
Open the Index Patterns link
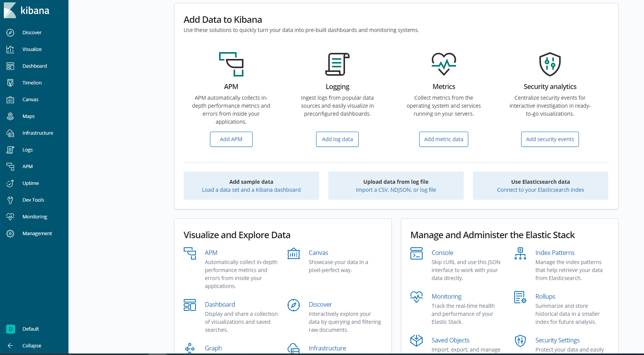555,253
